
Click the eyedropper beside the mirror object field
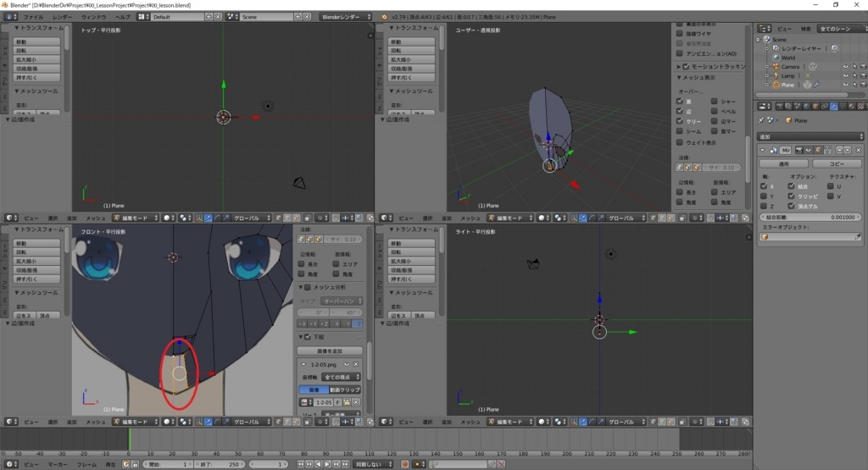[858, 236]
